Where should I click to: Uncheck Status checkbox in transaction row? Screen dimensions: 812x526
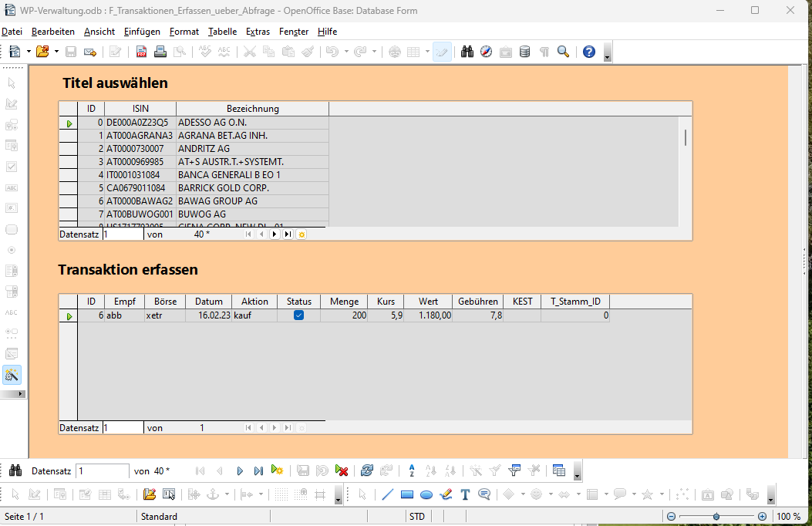coord(298,315)
